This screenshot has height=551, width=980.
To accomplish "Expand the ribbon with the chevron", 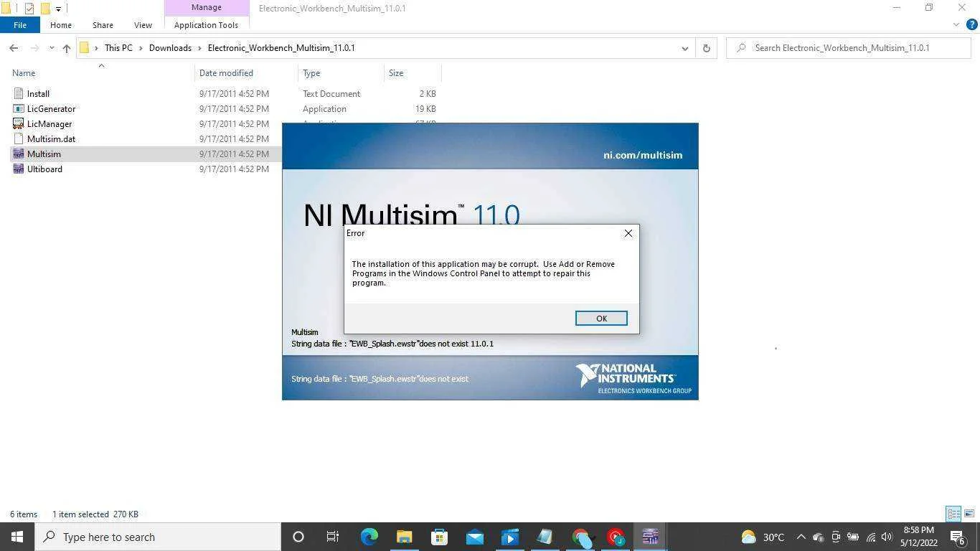I will click(x=956, y=25).
